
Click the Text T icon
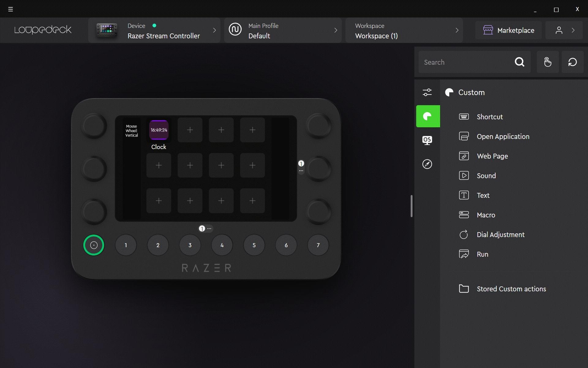464,195
